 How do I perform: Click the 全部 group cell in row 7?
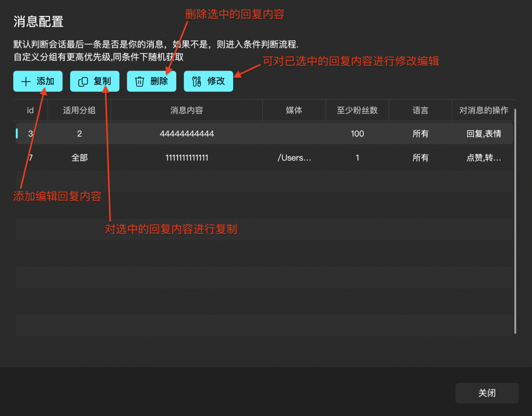pos(79,158)
